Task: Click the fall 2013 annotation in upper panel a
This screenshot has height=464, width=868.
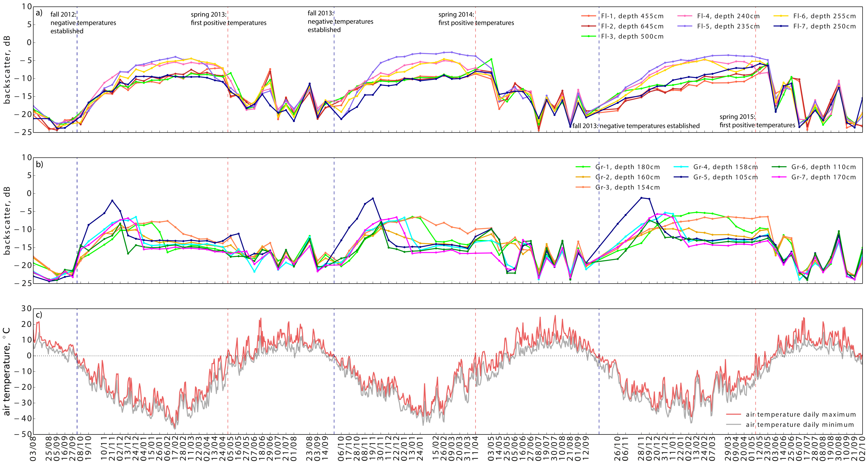Action: (x=340, y=21)
